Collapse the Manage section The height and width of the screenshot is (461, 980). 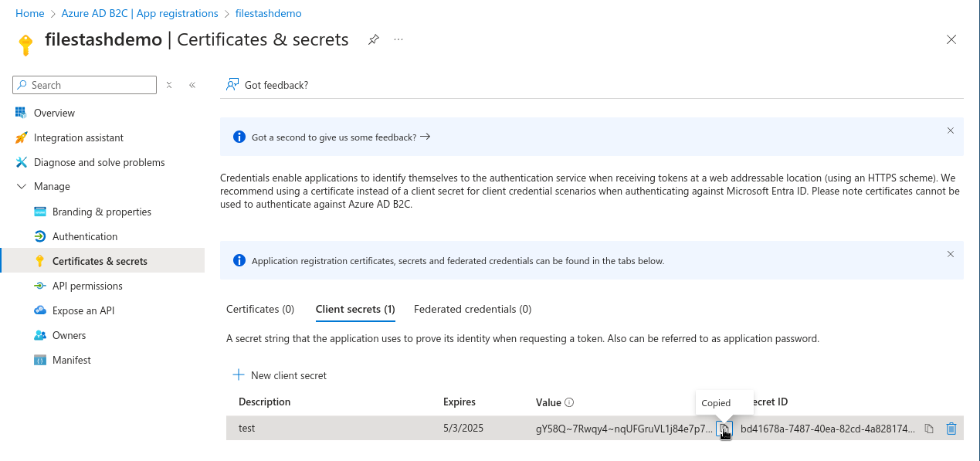point(21,187)
